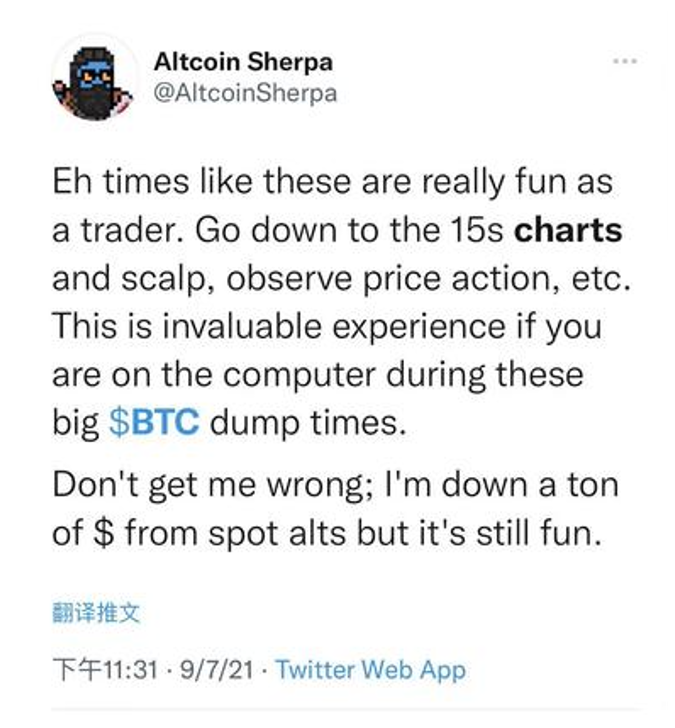Screen dimensions: 675x728
Task: Click the line 'are on the computer during these'
Action: pyautogui.click(x=318, y=374)
